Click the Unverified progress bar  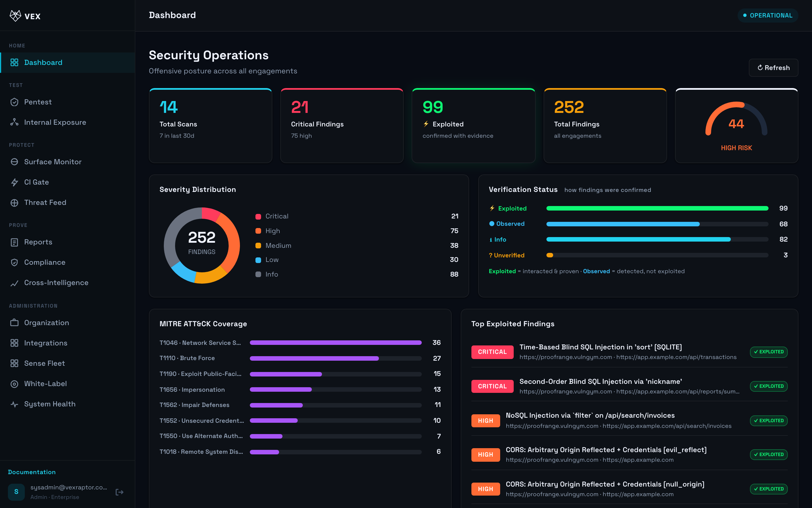pos(657,255)
